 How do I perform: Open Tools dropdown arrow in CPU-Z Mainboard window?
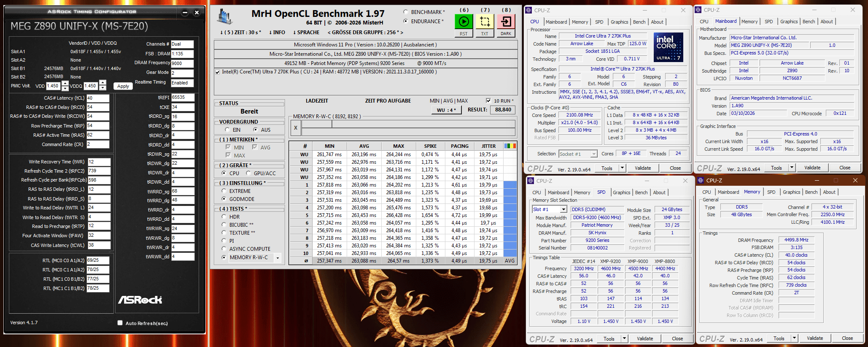[792, 168]
